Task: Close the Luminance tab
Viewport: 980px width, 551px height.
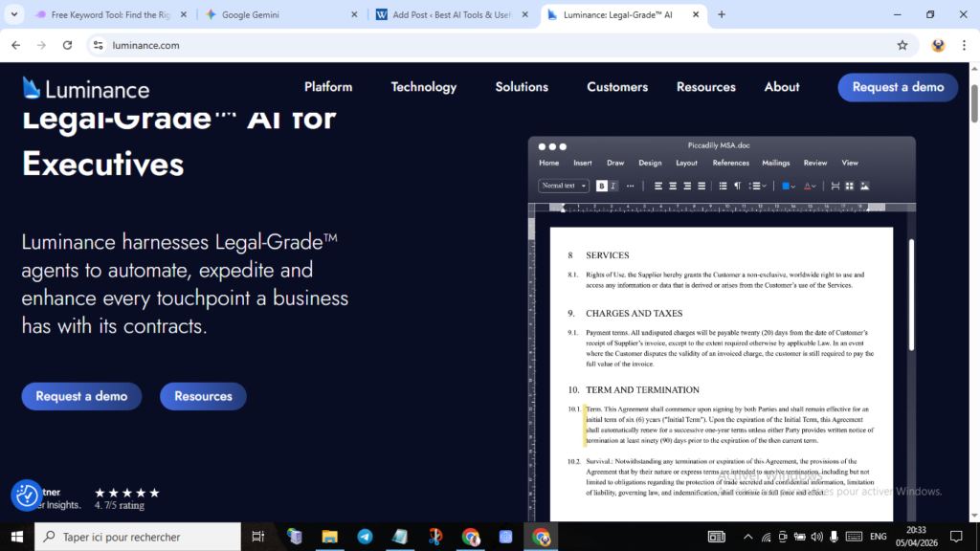Action: (696, 14)
